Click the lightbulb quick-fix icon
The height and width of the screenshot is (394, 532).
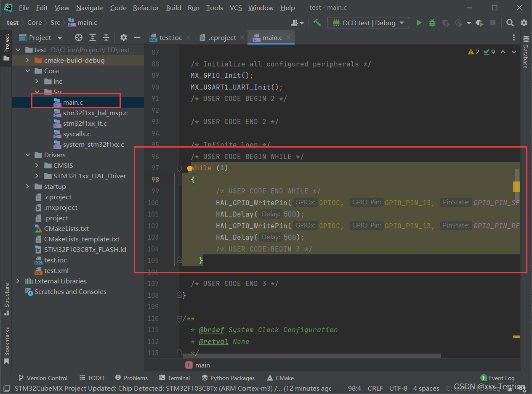click(x=190, y=168)
